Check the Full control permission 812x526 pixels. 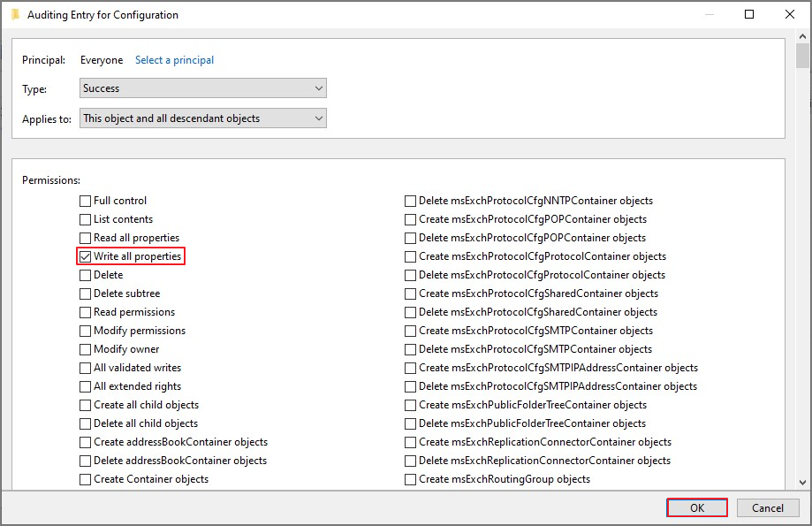click(x=86, y=201)
